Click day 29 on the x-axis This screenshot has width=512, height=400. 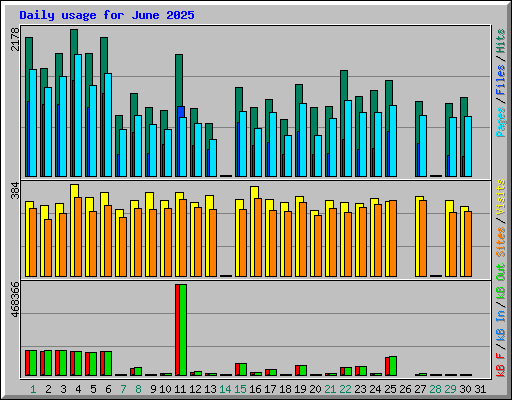(x=450, y=389)
